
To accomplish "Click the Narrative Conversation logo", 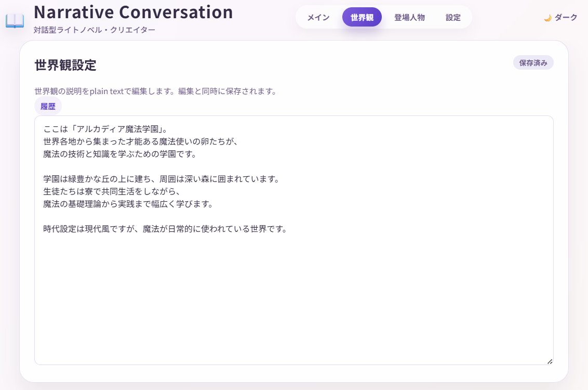I will click(x=132, y=12).
